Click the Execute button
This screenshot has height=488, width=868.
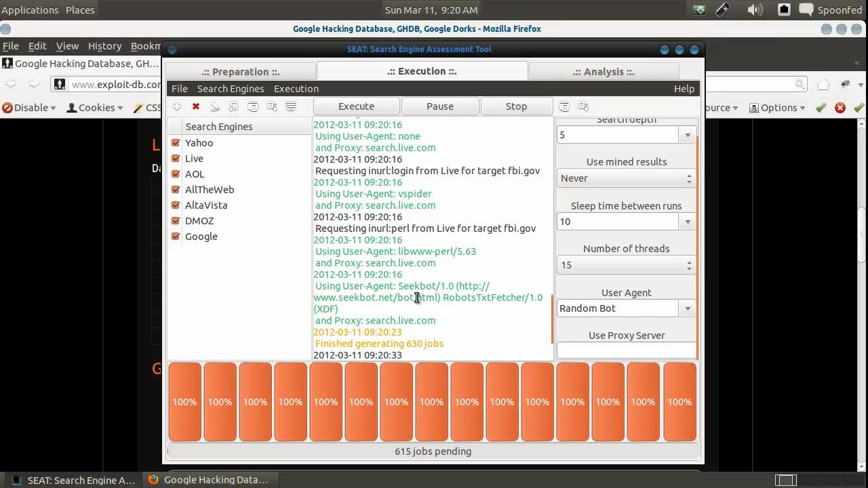[357, 106]
